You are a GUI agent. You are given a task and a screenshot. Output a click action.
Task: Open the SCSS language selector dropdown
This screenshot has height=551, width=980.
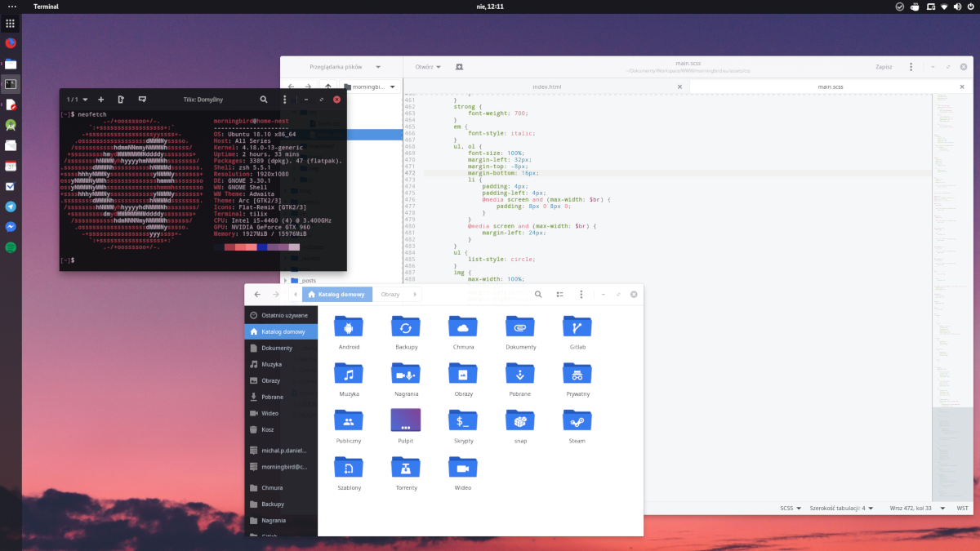(x=790, y=508)
